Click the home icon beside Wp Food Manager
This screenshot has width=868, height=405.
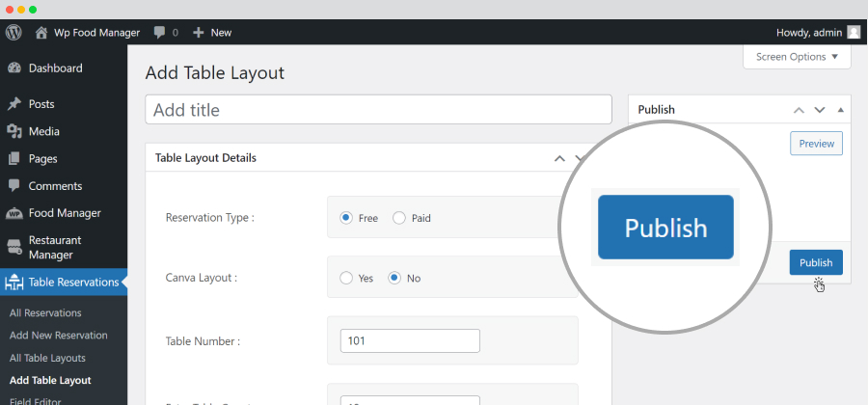(x=41, y=33)
